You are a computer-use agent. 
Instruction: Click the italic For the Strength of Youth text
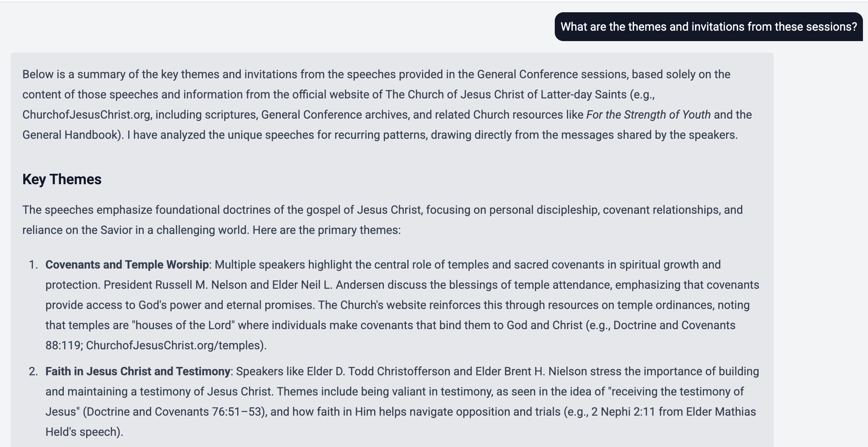tap(648, 115)
